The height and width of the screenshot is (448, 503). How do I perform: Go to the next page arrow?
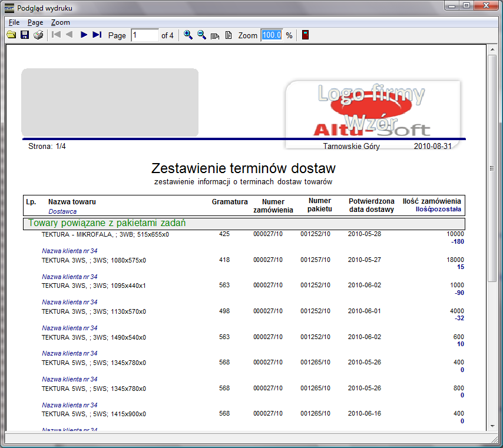point(84,35)
